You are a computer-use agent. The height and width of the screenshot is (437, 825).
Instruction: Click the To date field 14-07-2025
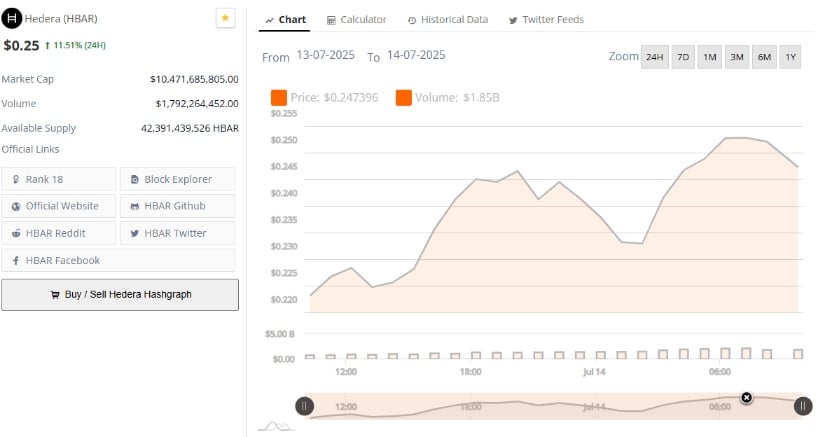pyautogui.click(x=416, y=55)
